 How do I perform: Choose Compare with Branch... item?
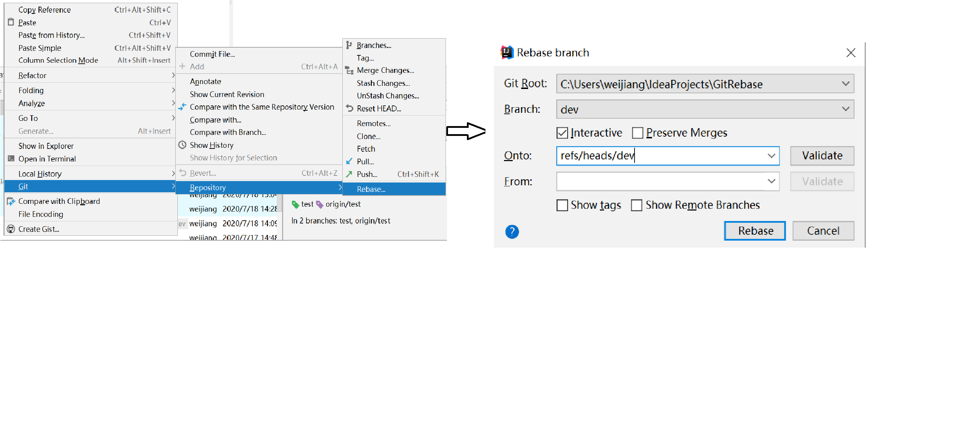pyautogui.click(x=259, y=132)
